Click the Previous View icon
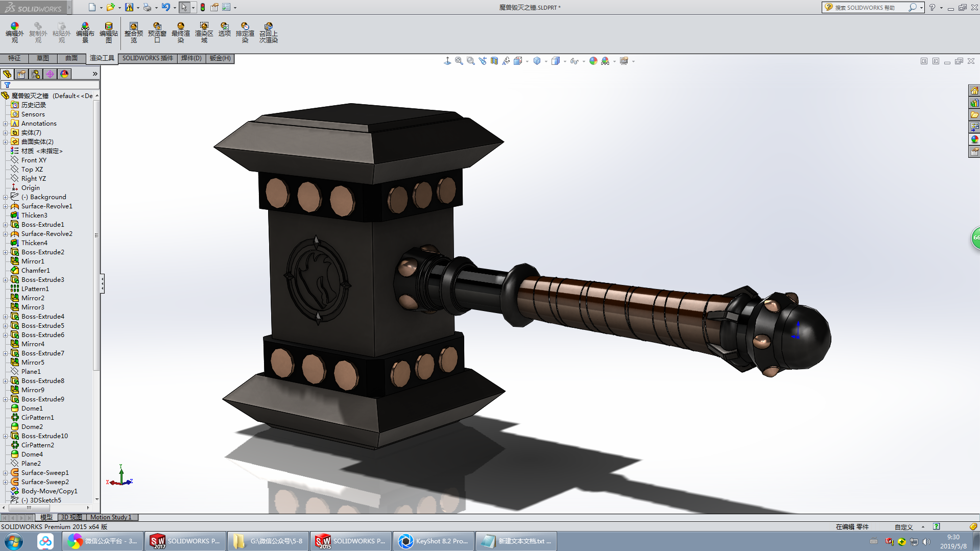This screenshot has height=551, width=980. tap(482, 61)
